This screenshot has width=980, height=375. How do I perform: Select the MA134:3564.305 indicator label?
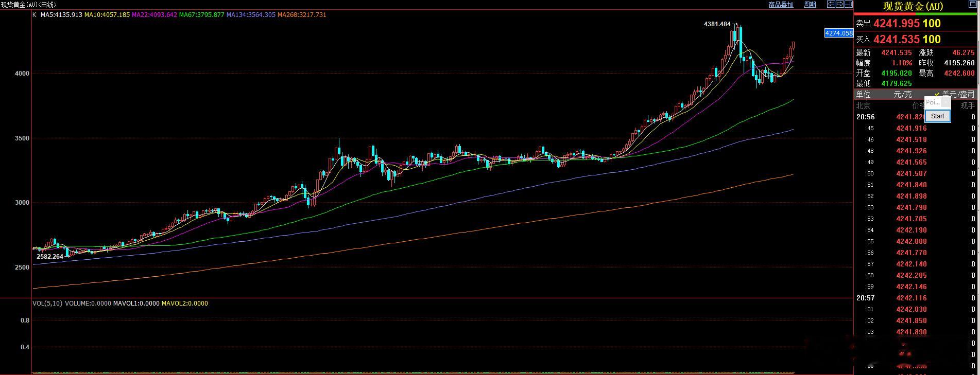pyautogui.click(x=251, y=15)
